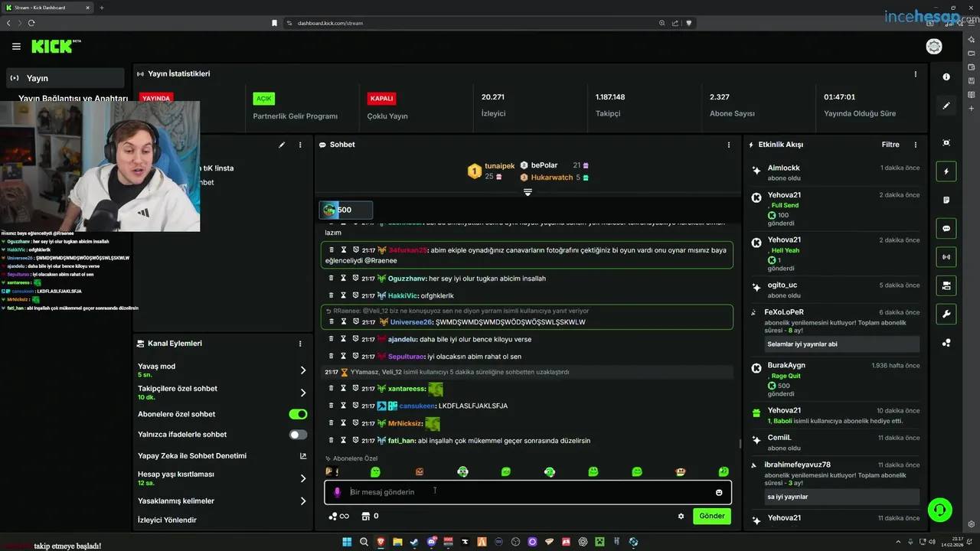Disable Abonelere özel sohbet toggle
Screen dimensions: 980x551
pyautogui.click(x=298, y=414)
